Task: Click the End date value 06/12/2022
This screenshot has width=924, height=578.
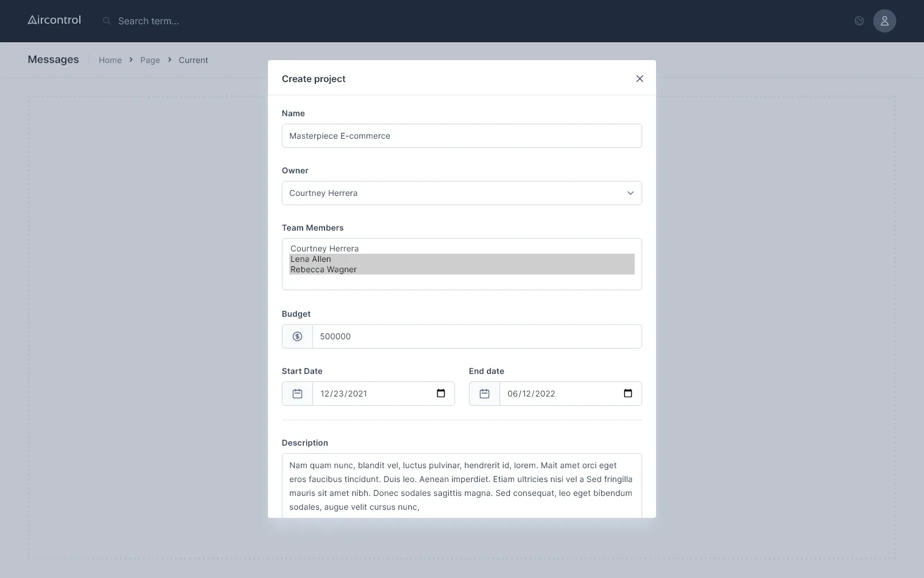Action: click(x=531, y=394)
